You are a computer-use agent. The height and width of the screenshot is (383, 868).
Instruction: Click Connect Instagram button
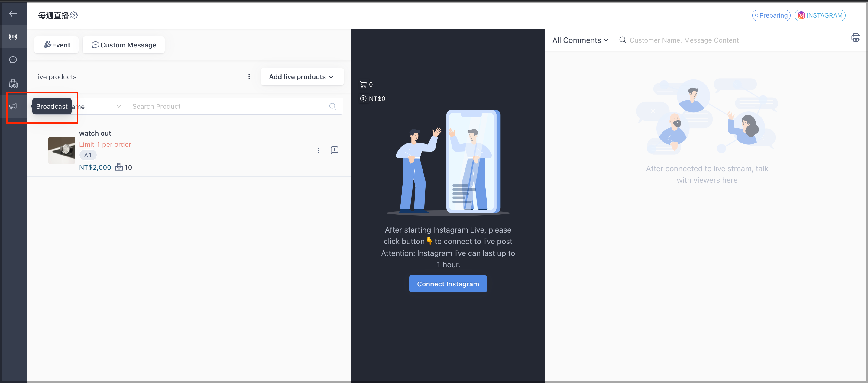(x=448, y=284)
